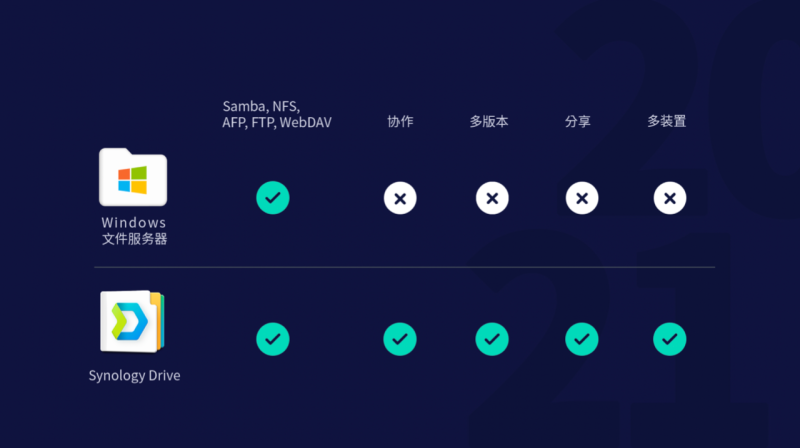Click Synology Drive checkmark under 多装置
This screenshot has height=448, width=800.
(669, 339)
